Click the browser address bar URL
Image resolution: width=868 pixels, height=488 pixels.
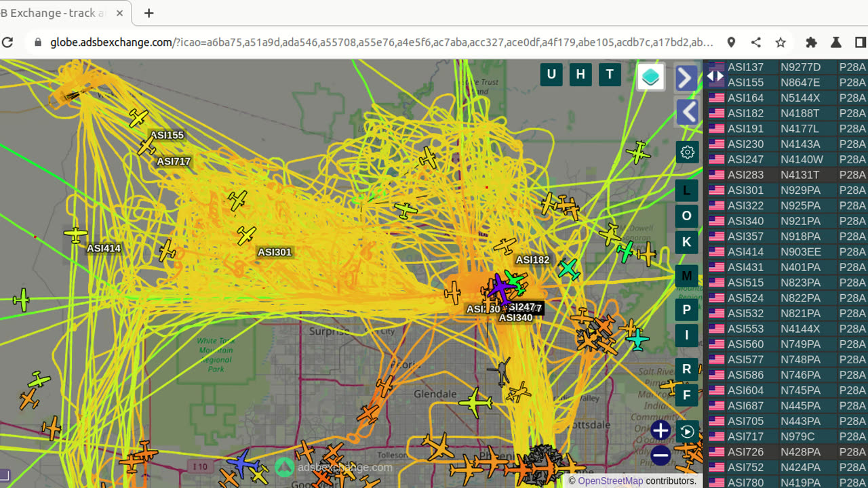[381, 42]
